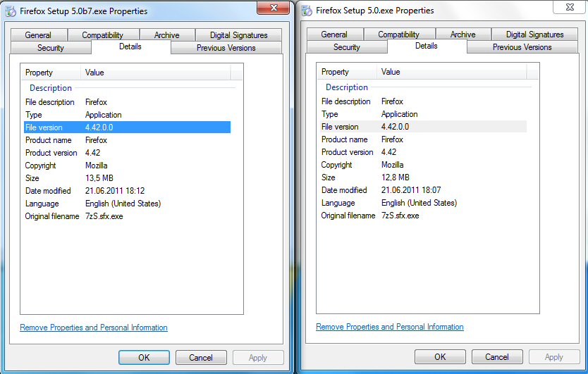Select Product version row in 5.0.exe window
The width and height of the screenshot is (588, 374).
[x=424, y=152]
